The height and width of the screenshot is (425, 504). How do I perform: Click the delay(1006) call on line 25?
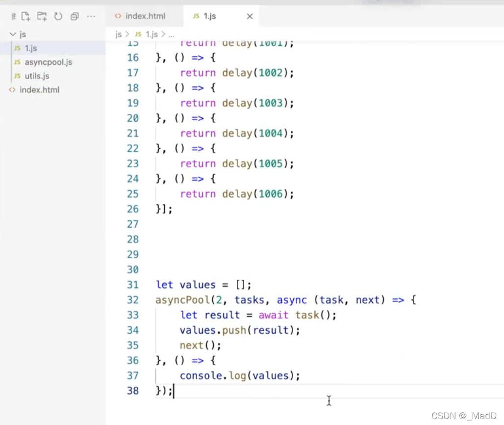pos(254,194)
